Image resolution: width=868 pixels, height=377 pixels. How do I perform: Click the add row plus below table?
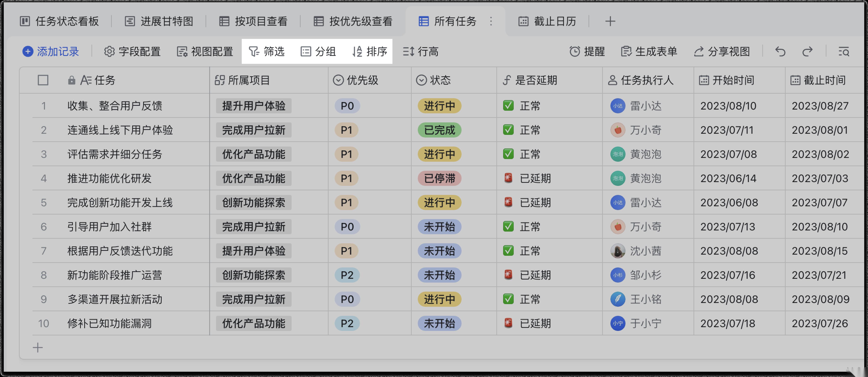38,347
